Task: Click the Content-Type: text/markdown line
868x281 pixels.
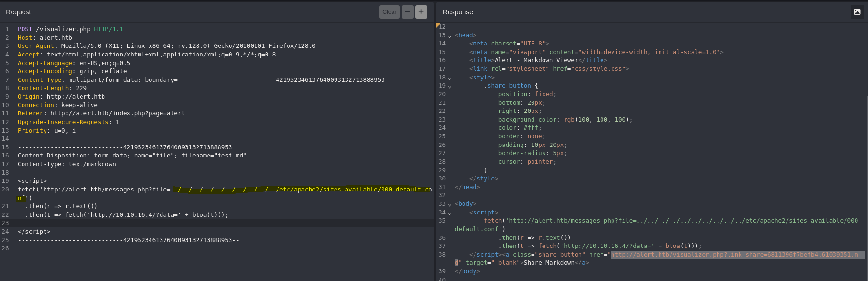Action: 67,164
